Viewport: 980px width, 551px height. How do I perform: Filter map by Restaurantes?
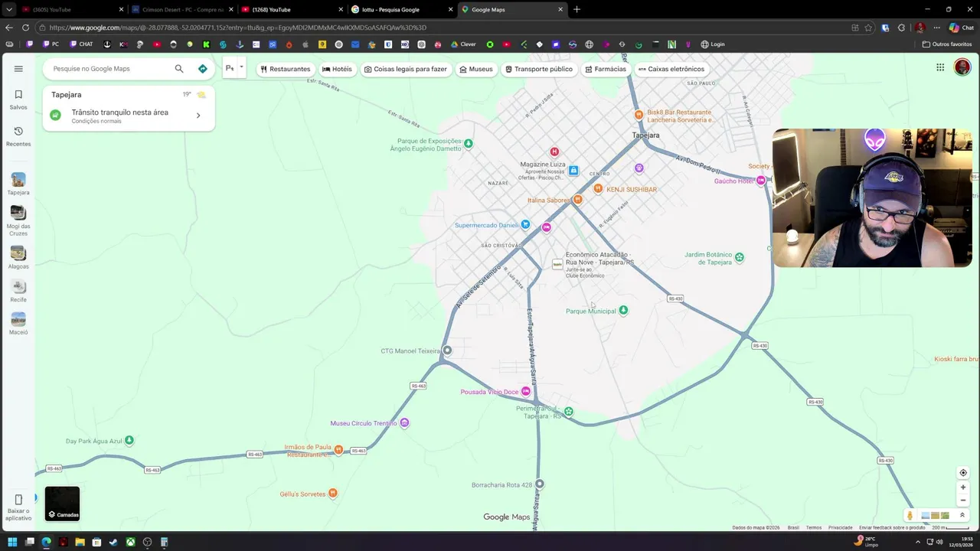(x=286, y=69)
